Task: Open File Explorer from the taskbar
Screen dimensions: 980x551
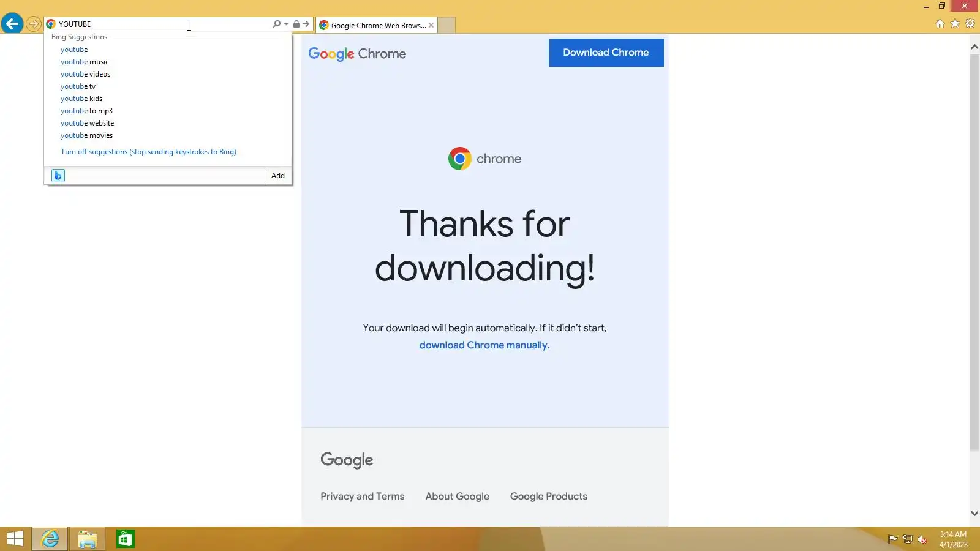Action: [88, 539]
